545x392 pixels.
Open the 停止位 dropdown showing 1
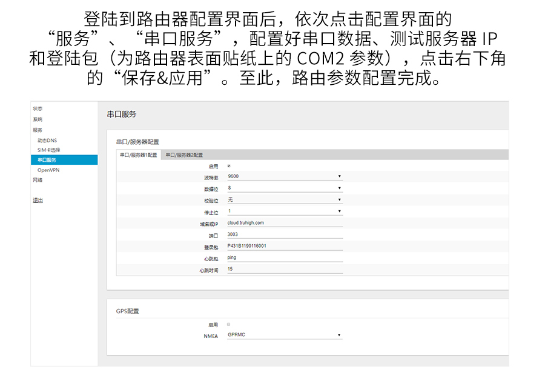click(283, 211)
